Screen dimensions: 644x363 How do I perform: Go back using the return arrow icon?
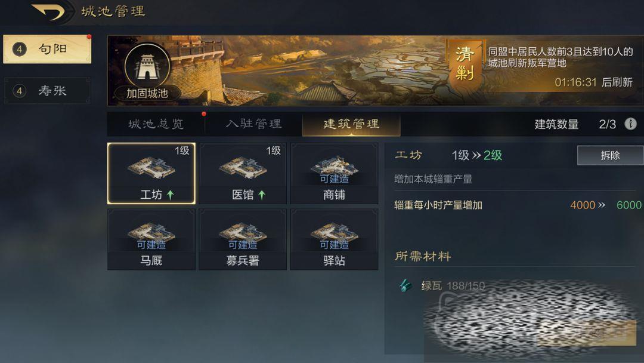pos(48,12)
